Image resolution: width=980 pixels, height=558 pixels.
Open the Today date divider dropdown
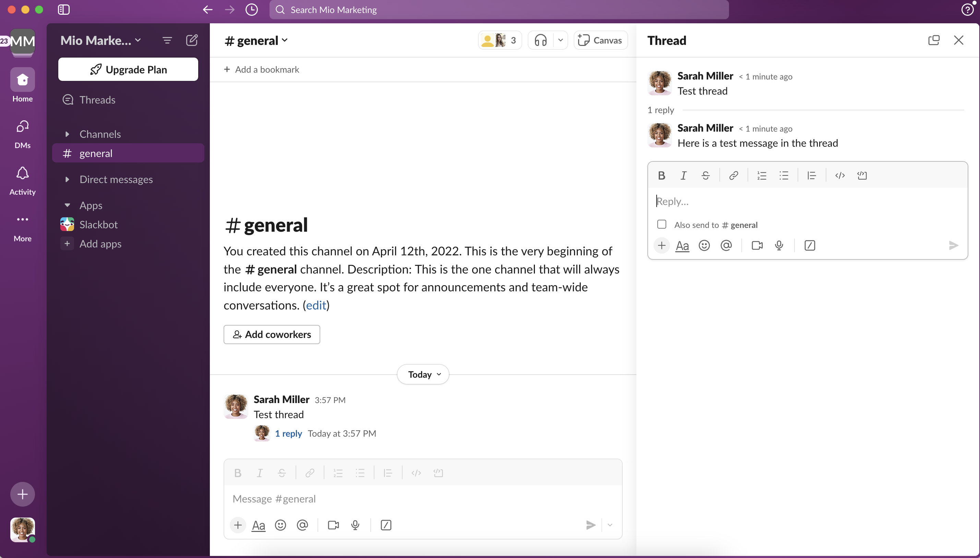click(x=422, y=374)
